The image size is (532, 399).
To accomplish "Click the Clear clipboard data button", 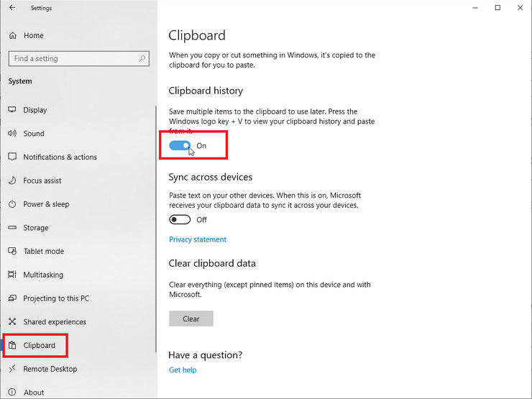I will [191, 318].
